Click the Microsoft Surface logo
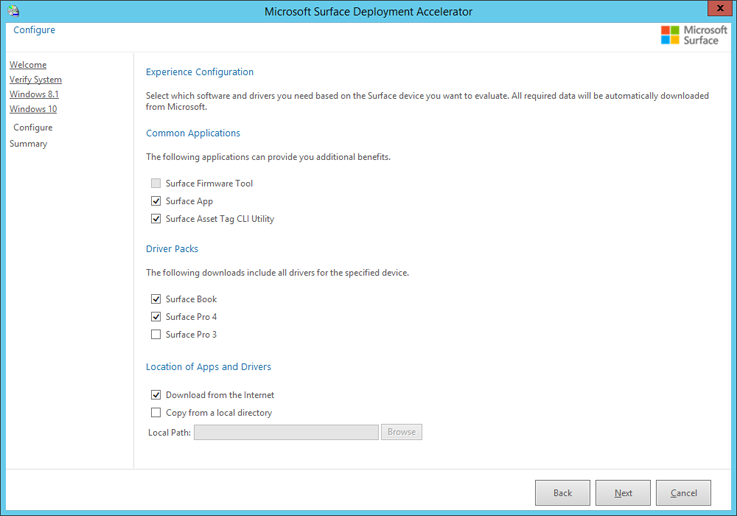Screen dimensions: 737x516 [694, 35]
